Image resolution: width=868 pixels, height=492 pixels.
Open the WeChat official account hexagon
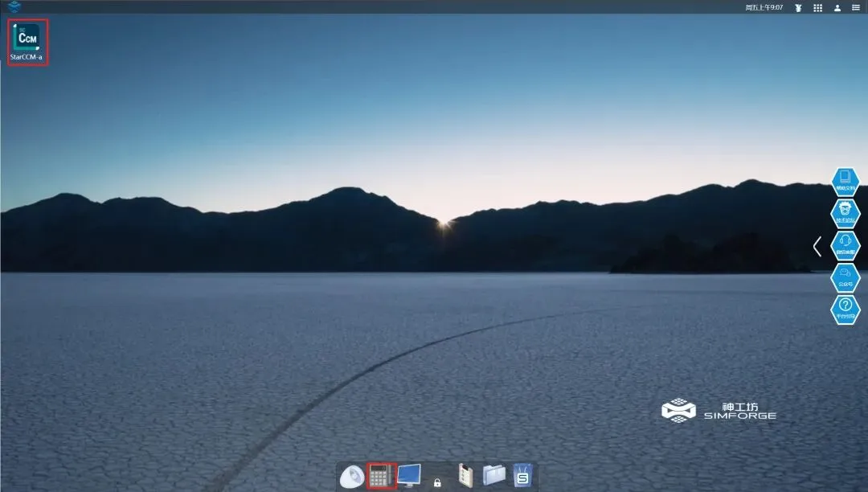[x=845, y=277]
